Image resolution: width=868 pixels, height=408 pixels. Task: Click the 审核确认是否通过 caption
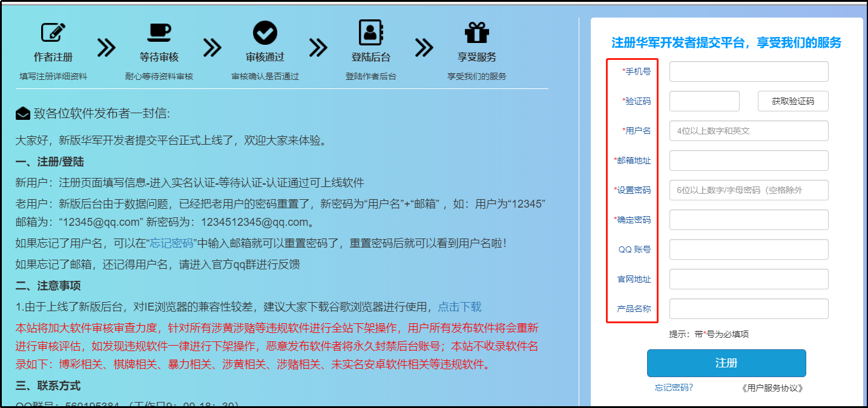click(x=265, y=77)
